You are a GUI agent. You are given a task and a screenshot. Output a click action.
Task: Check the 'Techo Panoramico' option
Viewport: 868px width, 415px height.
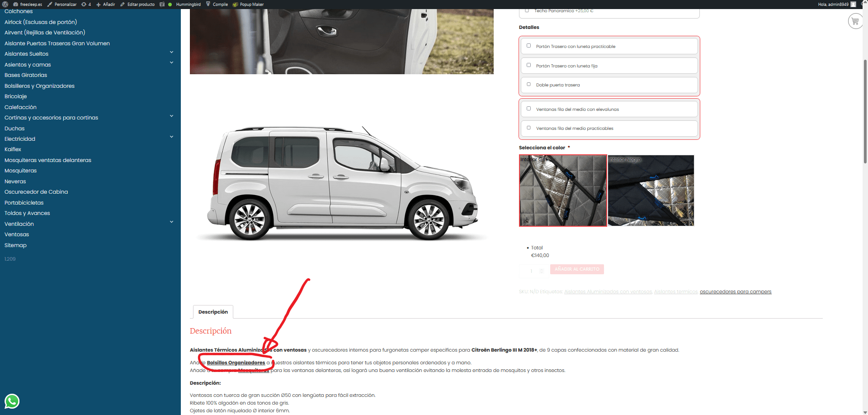pyautogui.click(x=527, y=10)
